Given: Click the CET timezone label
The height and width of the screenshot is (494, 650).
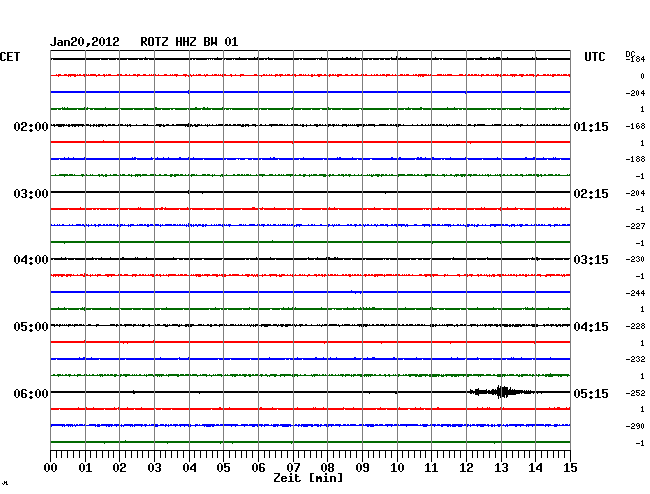Looking at the screenshot, I should click(10, 57).
